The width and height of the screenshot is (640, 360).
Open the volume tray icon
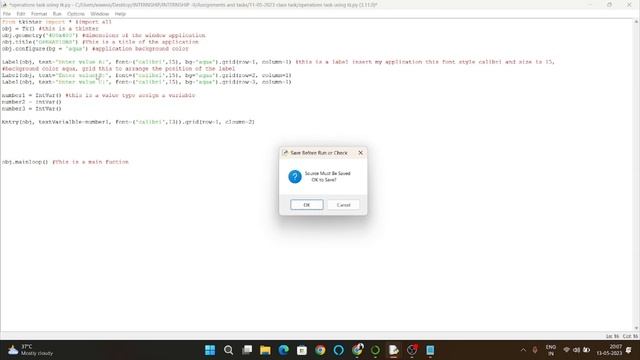pyautogui.click(x=576, y=350)
